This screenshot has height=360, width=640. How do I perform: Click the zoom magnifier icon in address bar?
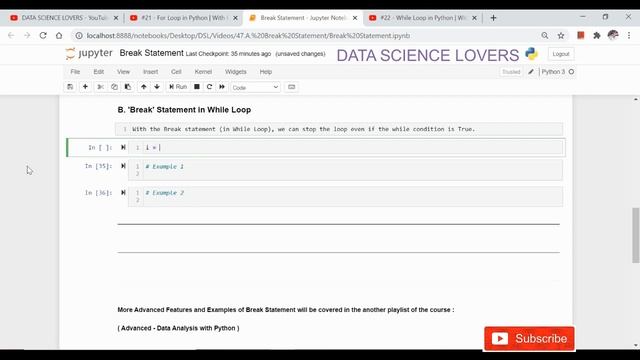pos(544,36)
